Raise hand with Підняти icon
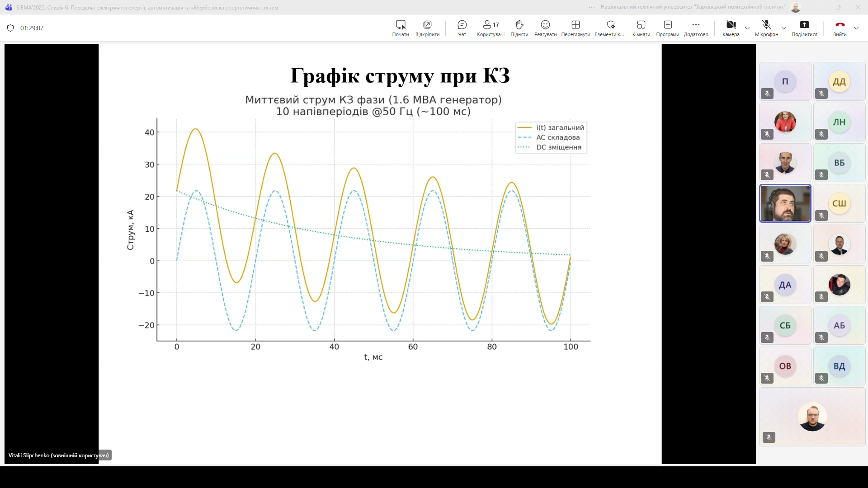This screenshot has height=488, width=868. (519, 28)
